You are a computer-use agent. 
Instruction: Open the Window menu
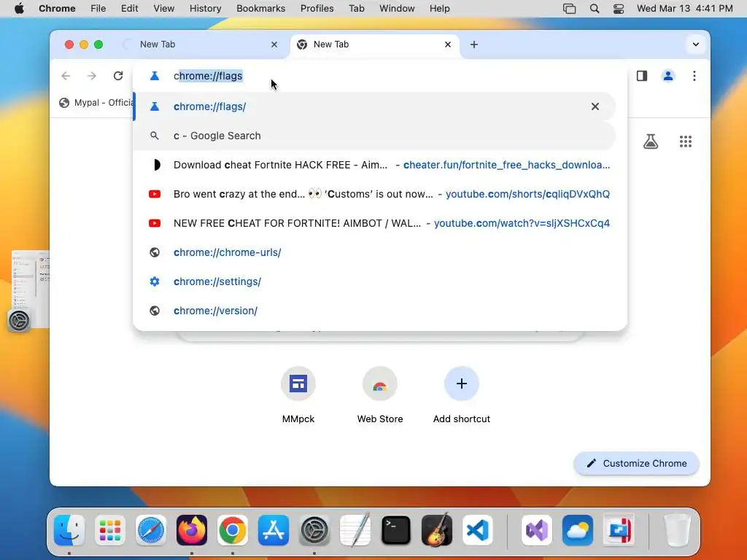pyautogui.click(x=397, y=8)
